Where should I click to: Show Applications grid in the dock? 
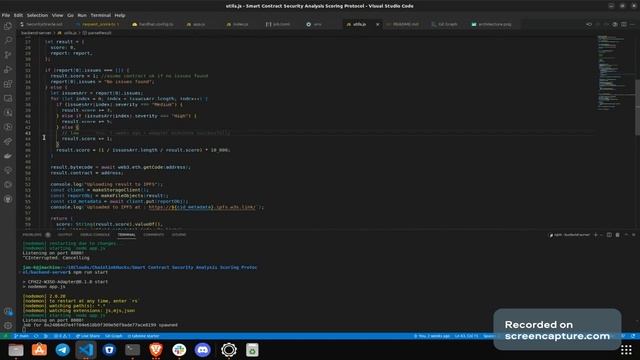[626, 350]
